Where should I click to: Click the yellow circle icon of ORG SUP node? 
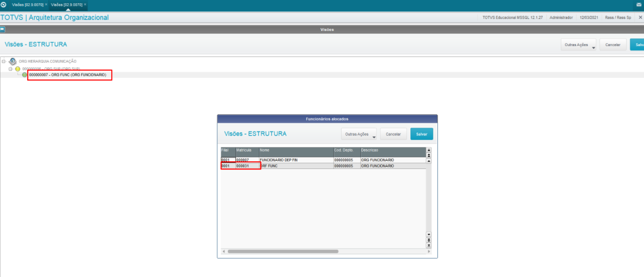pyautogui.click(x=18, y=69)
